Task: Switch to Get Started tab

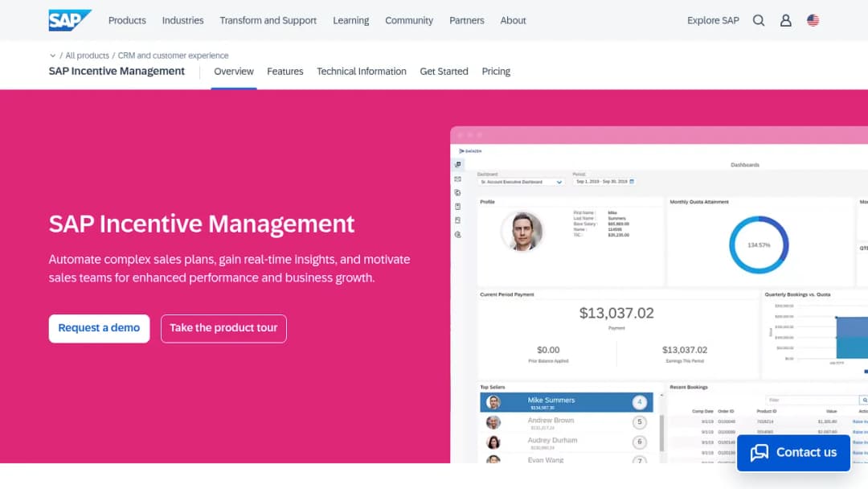Action: pos(444,72)
